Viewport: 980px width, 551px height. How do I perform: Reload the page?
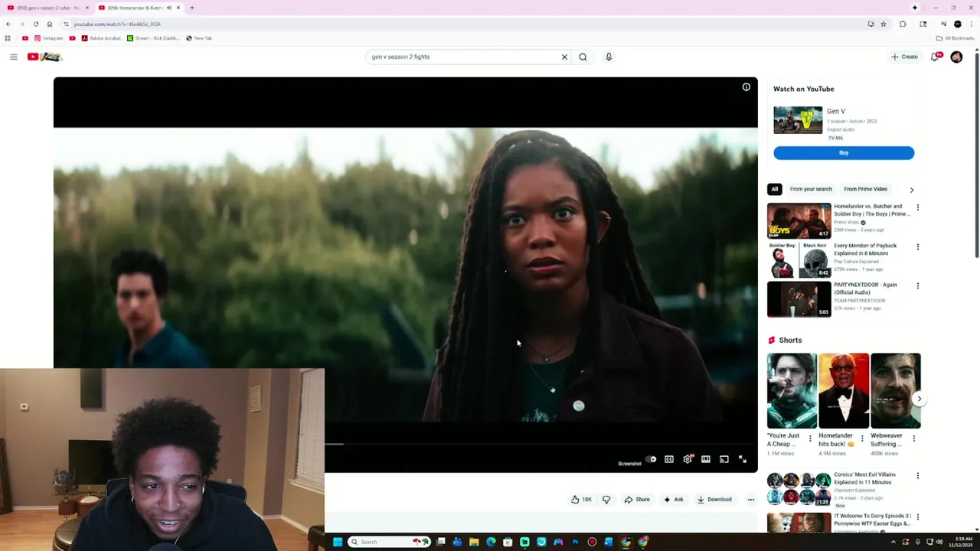(x=35, y=24)
